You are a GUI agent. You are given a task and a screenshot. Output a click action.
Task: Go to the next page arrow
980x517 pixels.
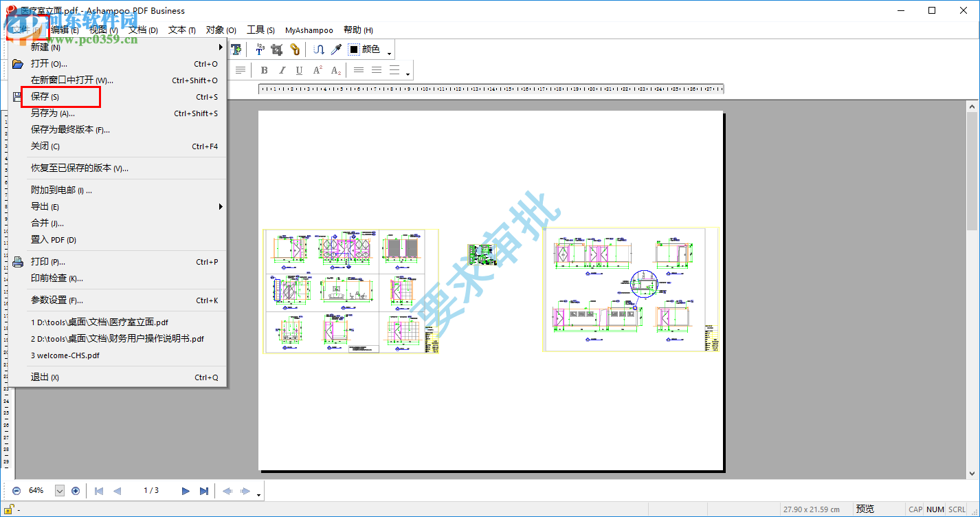tap(186, 491)
